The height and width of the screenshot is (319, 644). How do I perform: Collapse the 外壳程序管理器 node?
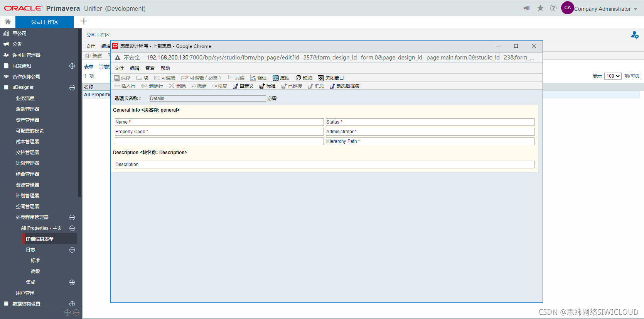point(72,217)
